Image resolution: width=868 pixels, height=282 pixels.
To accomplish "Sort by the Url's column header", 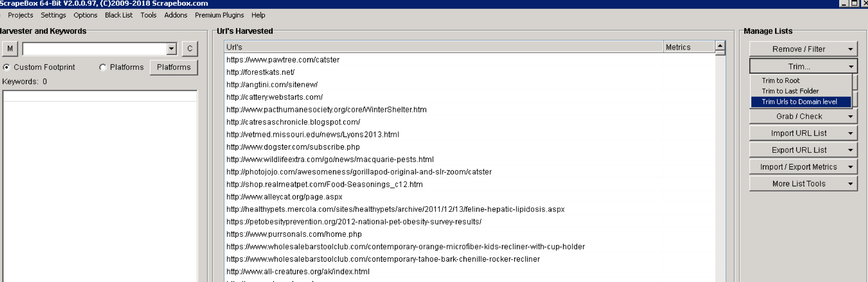I will (x=444, y=47).
